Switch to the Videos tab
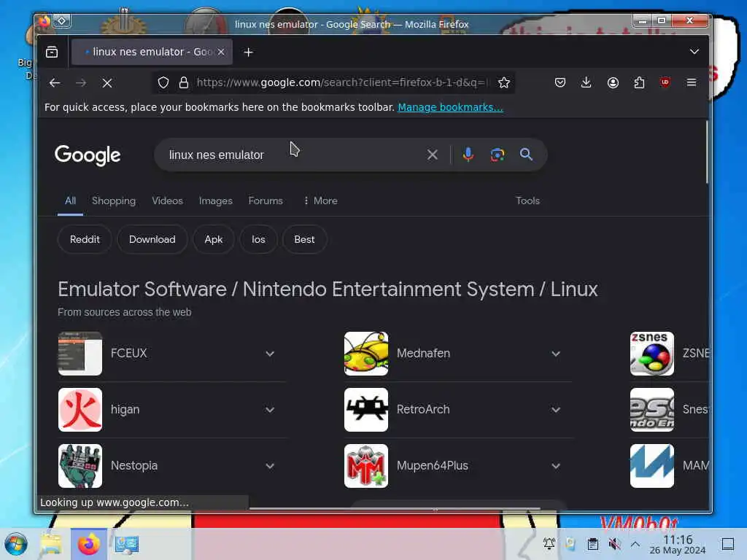Viewport: 747px width, 560px height. (x=167, y=201)
